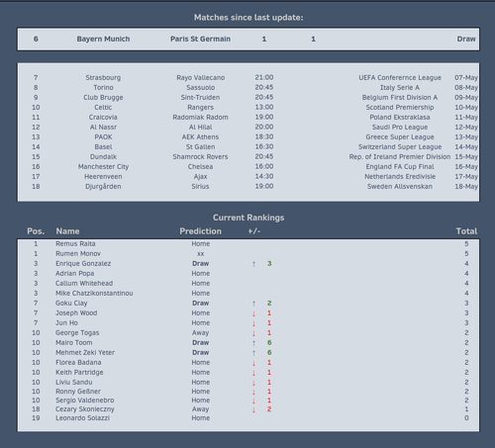The image size is (495, 448).
Task: Click Radomiak Radom team name
Action: point(200,118)
